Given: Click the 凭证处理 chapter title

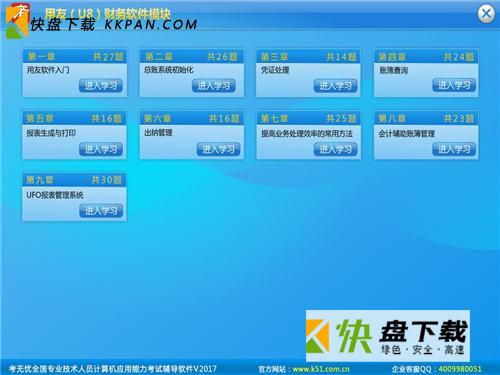Looking at the screenshot, I should 275,70.
